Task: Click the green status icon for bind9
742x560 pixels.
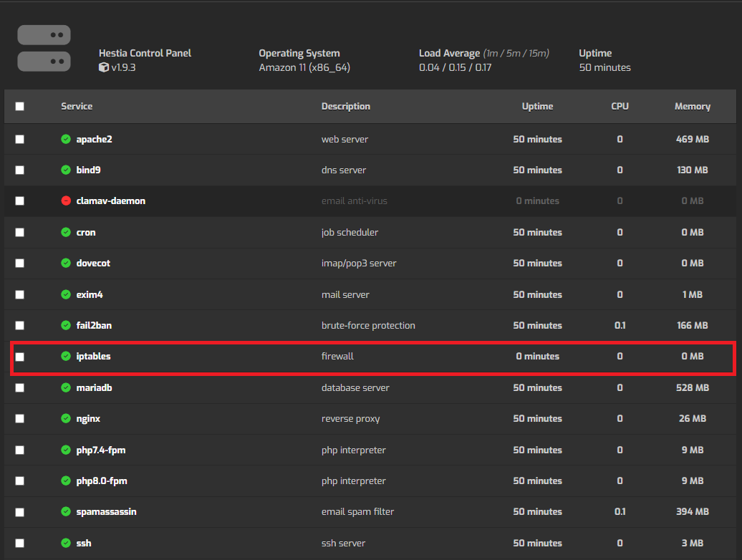Action: (x=66, y=170)
